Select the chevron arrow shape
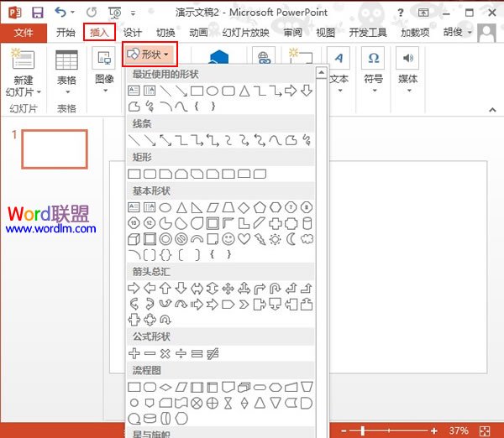Image resolution: width=504 pixels, height=438 pixels. 244,304
